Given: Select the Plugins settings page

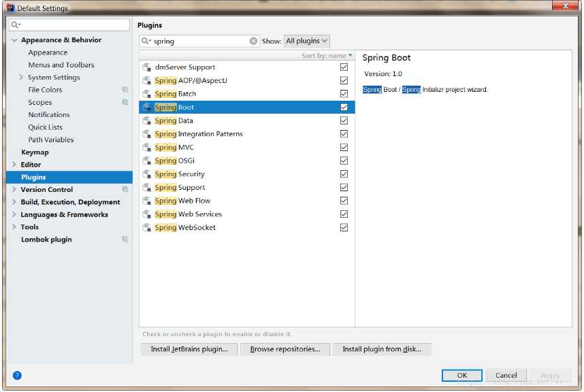Looking at the screenshot, I should (69, 177).
